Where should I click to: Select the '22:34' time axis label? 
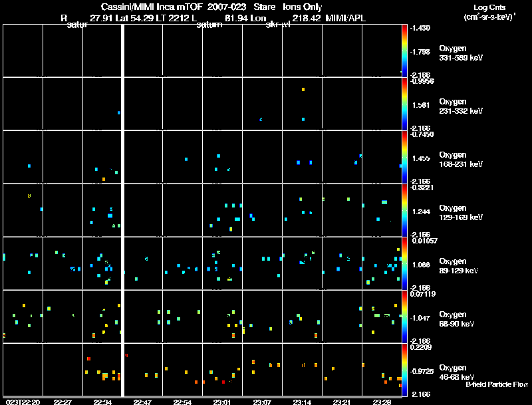click(x=102, y=402)
